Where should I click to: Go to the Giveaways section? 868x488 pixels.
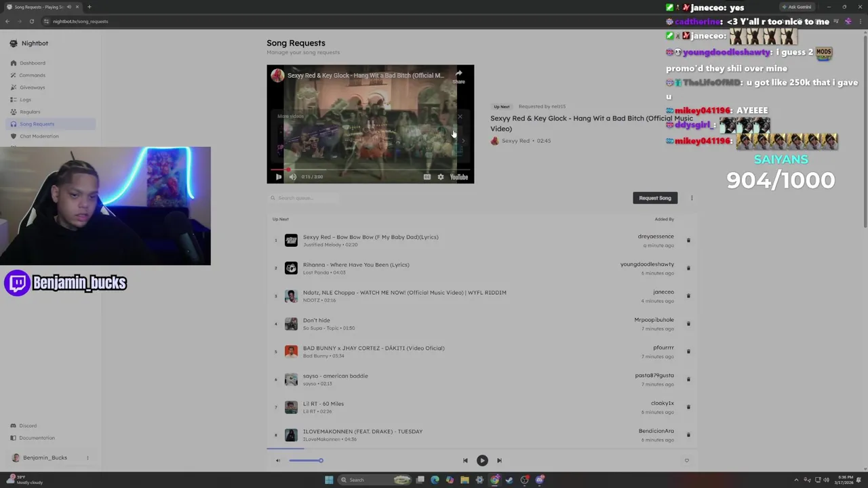(x=33, y=87)
